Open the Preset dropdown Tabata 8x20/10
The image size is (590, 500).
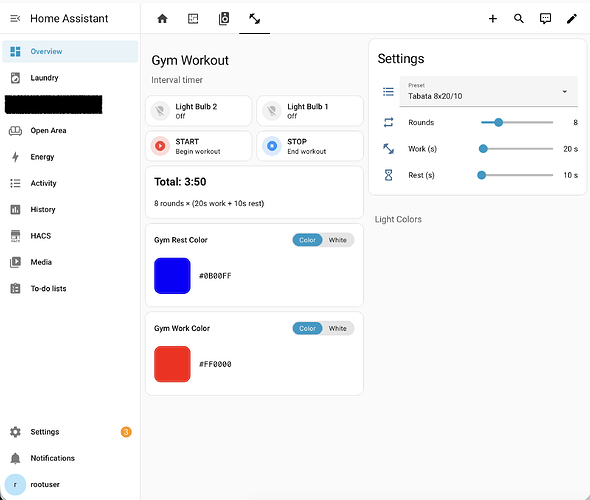tap(488, 91)
